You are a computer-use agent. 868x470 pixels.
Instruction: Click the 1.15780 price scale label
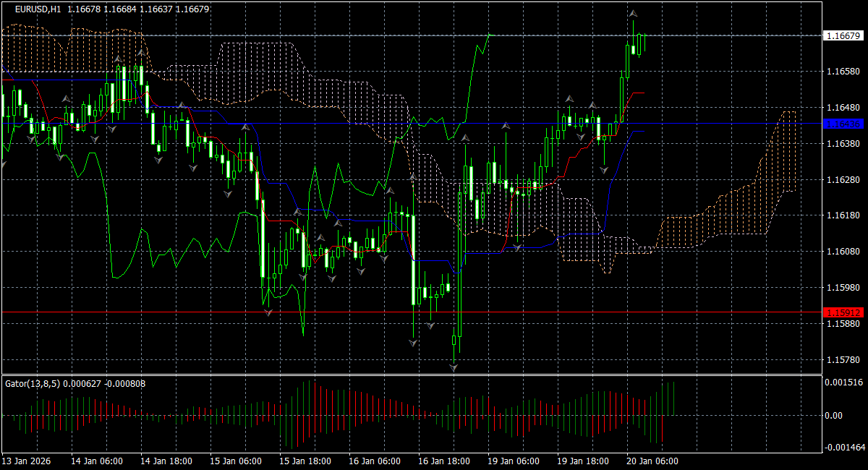click(843, 360)
